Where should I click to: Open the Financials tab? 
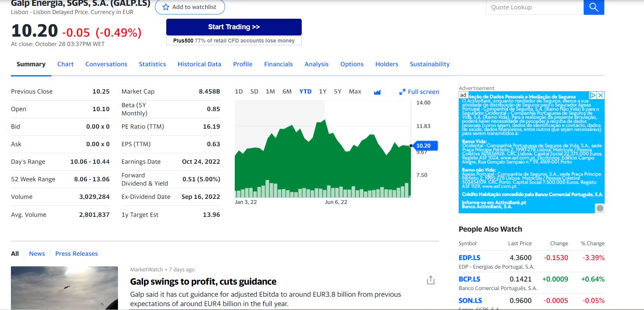[278, 64]
